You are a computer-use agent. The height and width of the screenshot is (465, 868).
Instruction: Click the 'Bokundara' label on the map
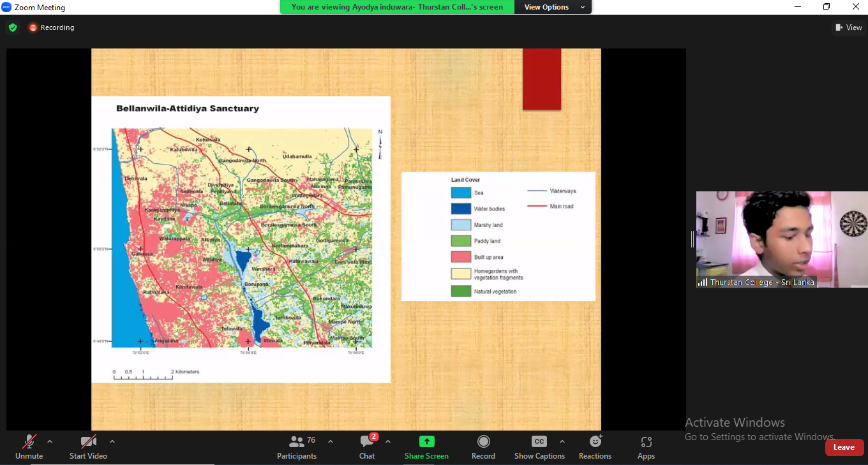pyautogui.click(x=327, y=299)
